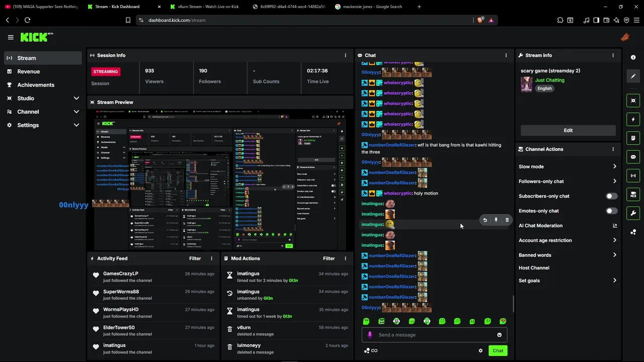Open Account age restriction settings
The width and height of the screenshot is (644, 362).
pos(568,240)
